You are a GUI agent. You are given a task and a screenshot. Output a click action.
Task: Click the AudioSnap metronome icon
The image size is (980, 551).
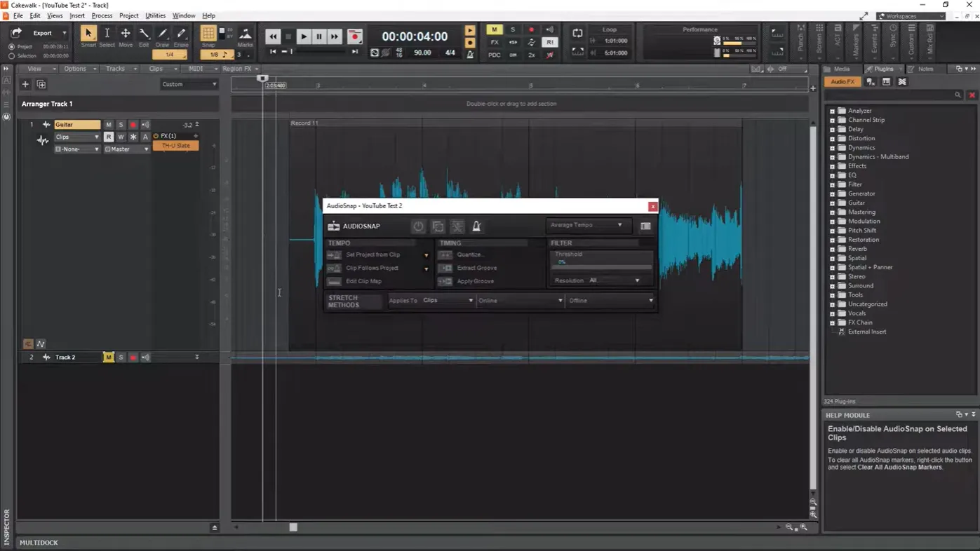[476, 226]
